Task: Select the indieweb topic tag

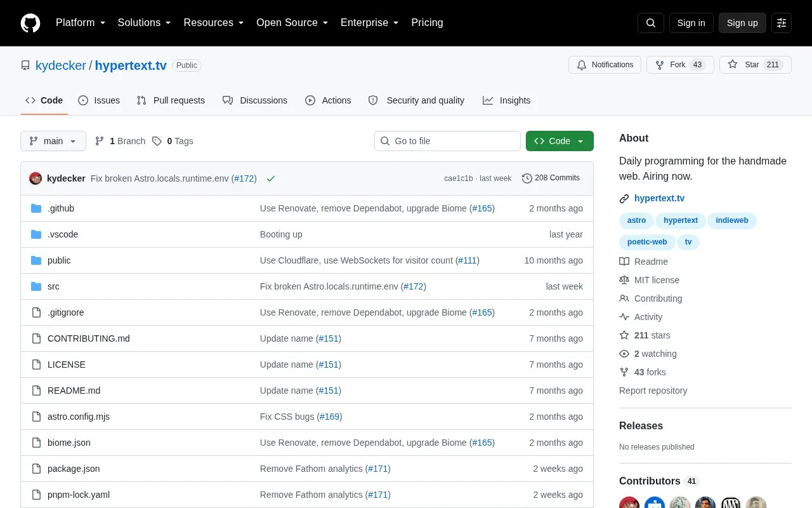Action: 732,220
